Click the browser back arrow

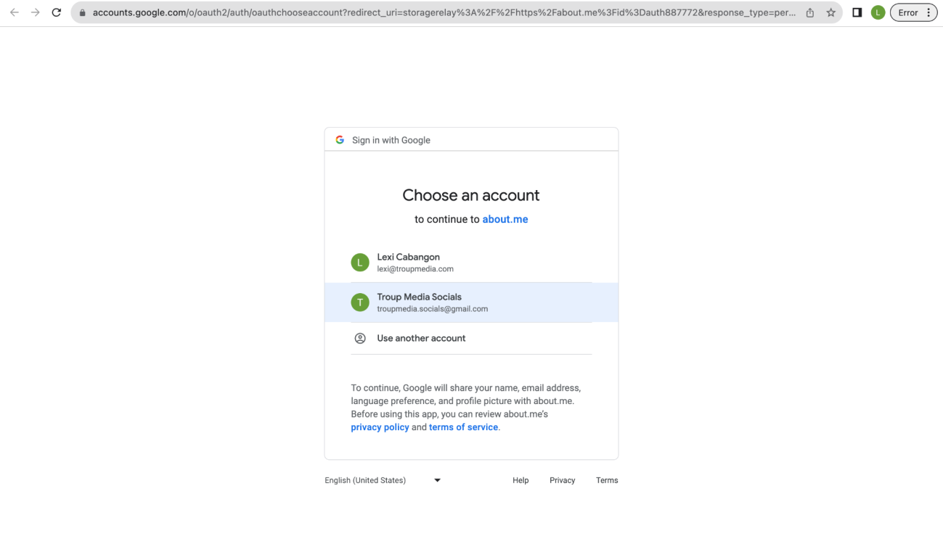(x=15, y=12)
